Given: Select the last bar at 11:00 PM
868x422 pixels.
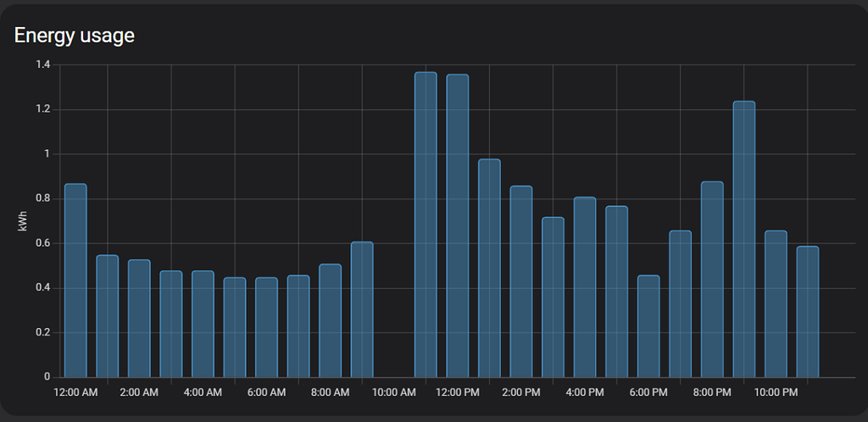Looking at the screenshot, I should (x=808, y=312).
